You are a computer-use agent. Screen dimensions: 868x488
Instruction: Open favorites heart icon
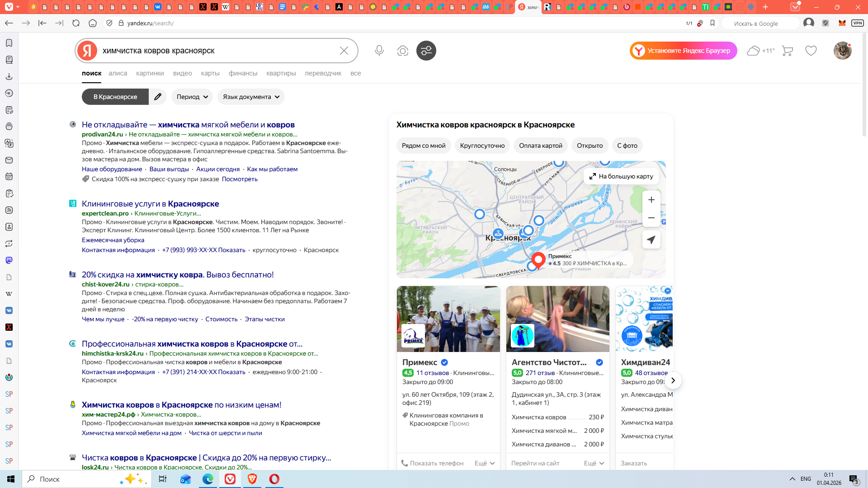[811, 51]
